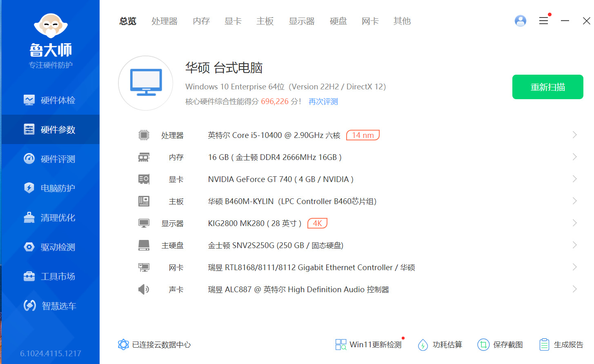The image size is (594, 364).
Task: Open the 显卡 tab
Action: [x=233, y=21]
